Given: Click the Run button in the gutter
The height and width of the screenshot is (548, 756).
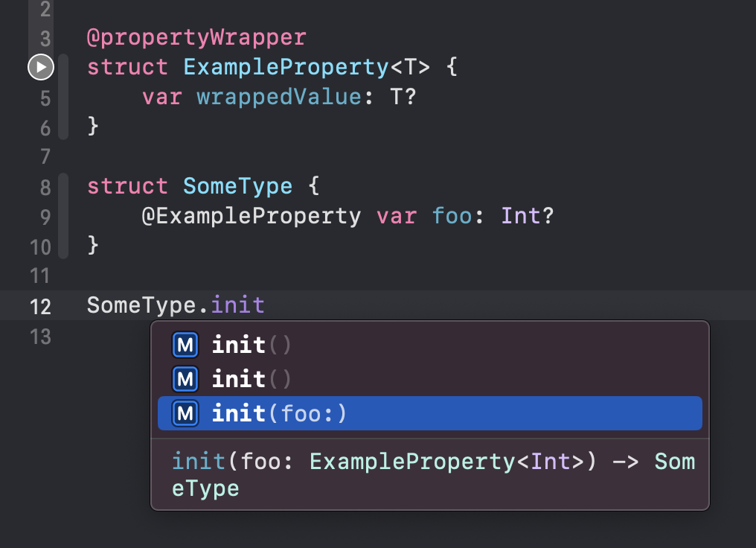Looking at the screenshot, I should [40, 66].
